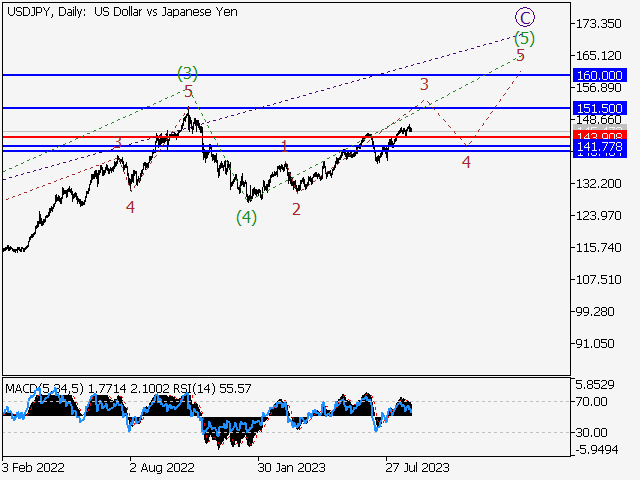The image size is (640, 480).
Task: Click the green (4) wave label
Action: 247,218
